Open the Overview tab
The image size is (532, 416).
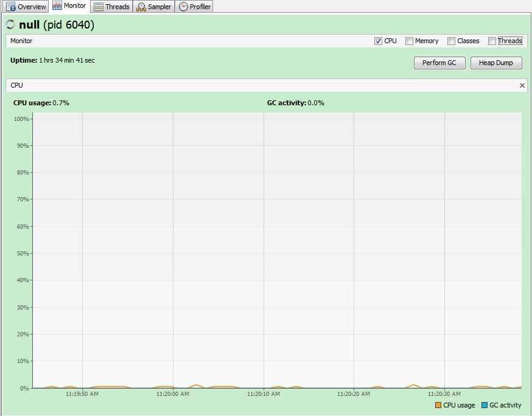pos(26,7)
